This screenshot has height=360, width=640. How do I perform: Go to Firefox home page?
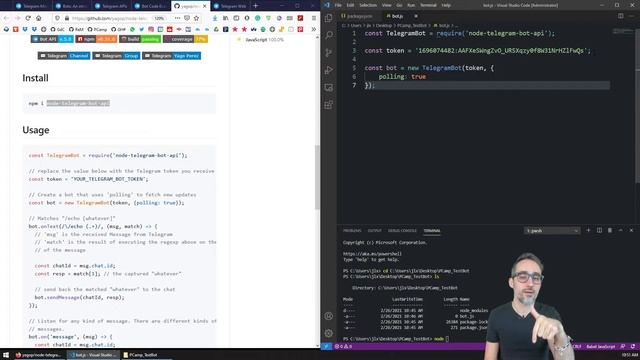pyautogui.click(x=38, y=18)
